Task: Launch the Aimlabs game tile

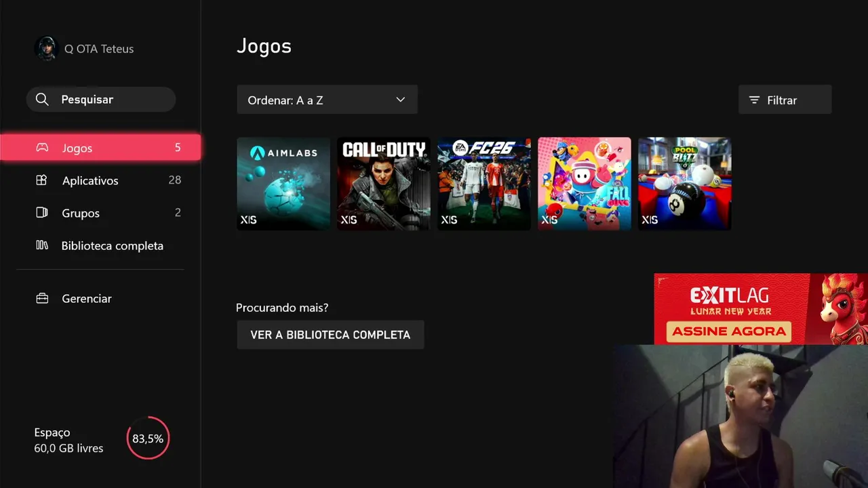Action: [283, 184]
